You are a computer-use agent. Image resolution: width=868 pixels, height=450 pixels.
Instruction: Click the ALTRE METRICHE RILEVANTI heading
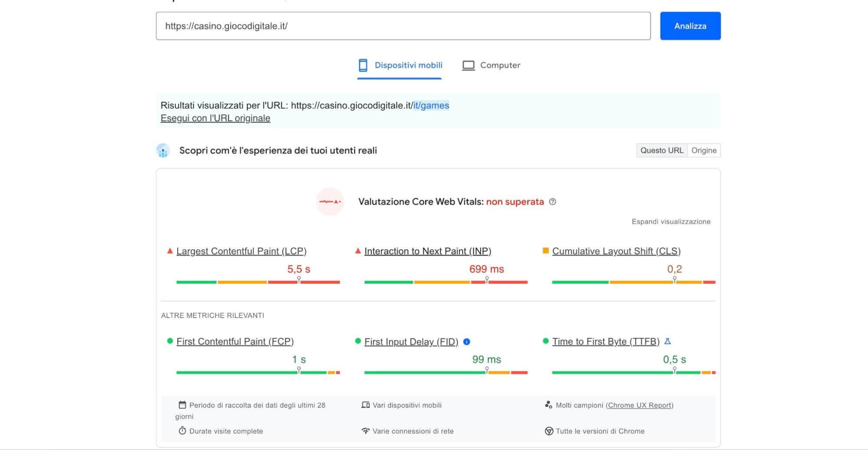pos(212,315)
